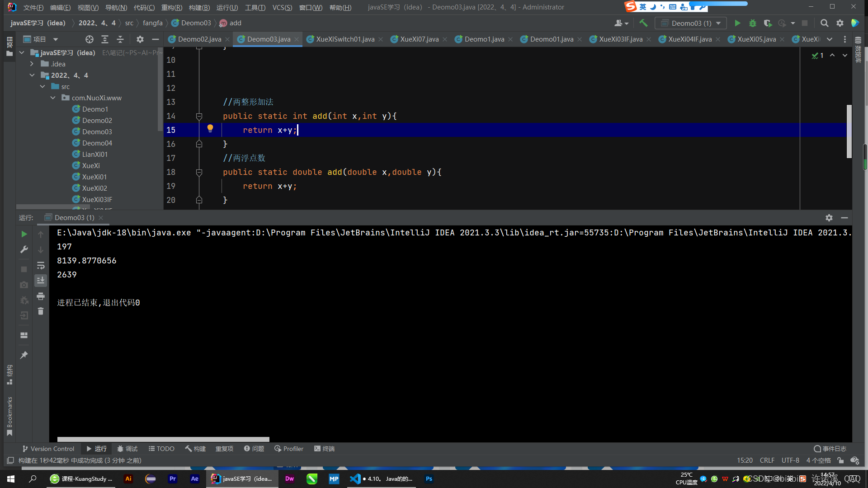Open the Deomo03 (1) run configuration dropdown
868x488 pixels.
[691, 23]
